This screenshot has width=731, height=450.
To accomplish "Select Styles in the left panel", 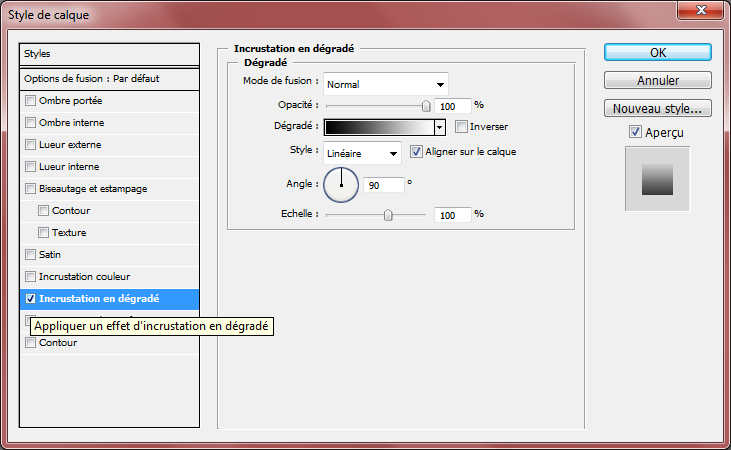I will point(110,53).
